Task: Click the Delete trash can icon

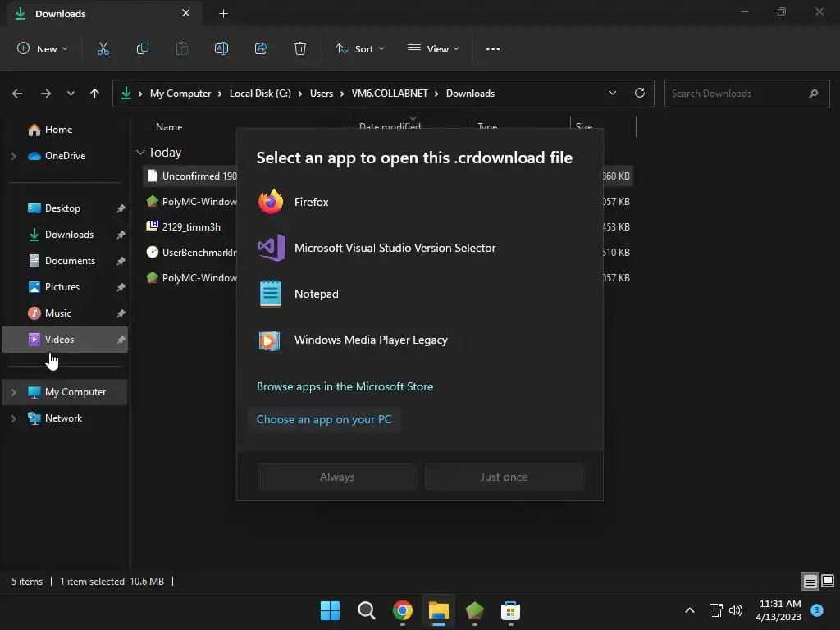Action: point(300,48)
